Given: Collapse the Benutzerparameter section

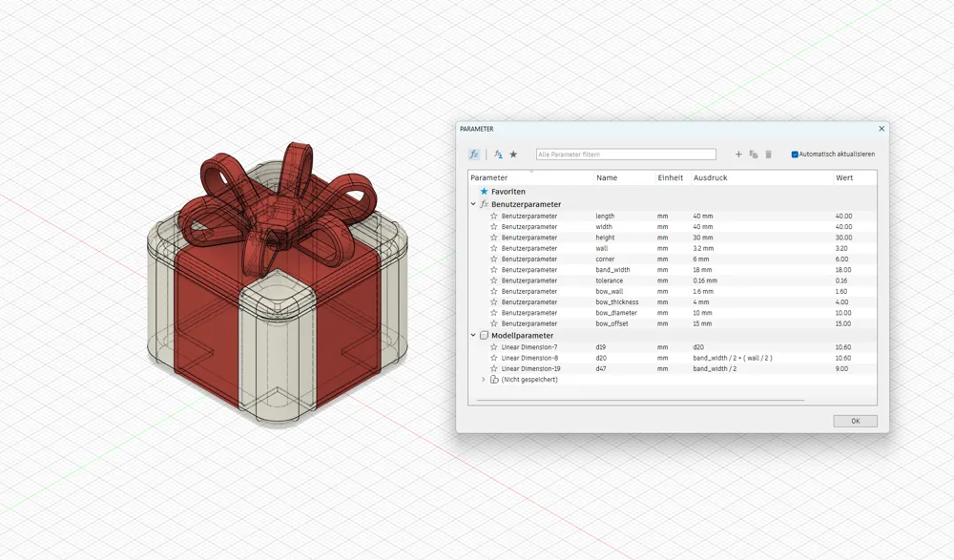Looking at the screenshot, I should click(472, 204).
